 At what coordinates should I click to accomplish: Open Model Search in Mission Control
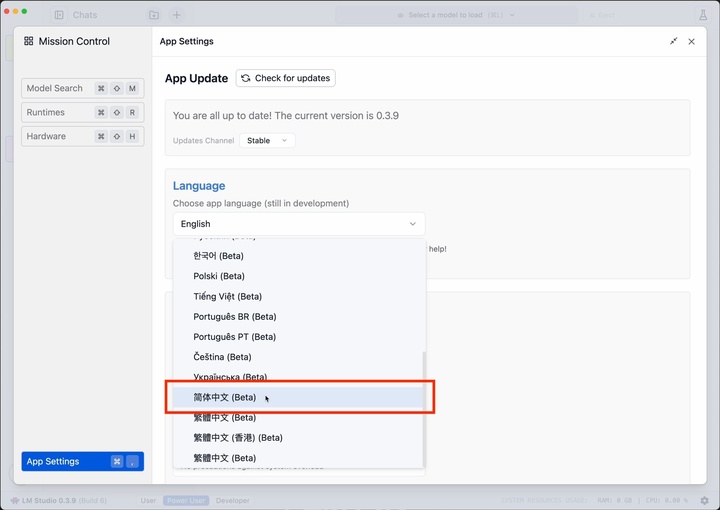pyautogui.click(x=83, y=88)
